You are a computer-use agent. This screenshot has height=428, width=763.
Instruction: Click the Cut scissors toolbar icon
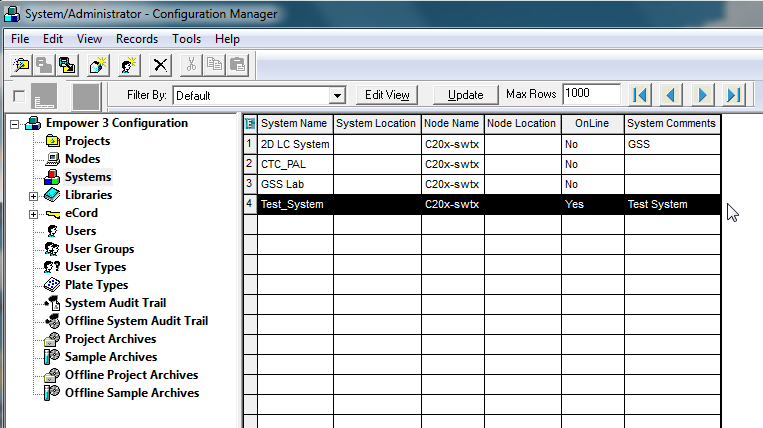(x=191, y=65)
